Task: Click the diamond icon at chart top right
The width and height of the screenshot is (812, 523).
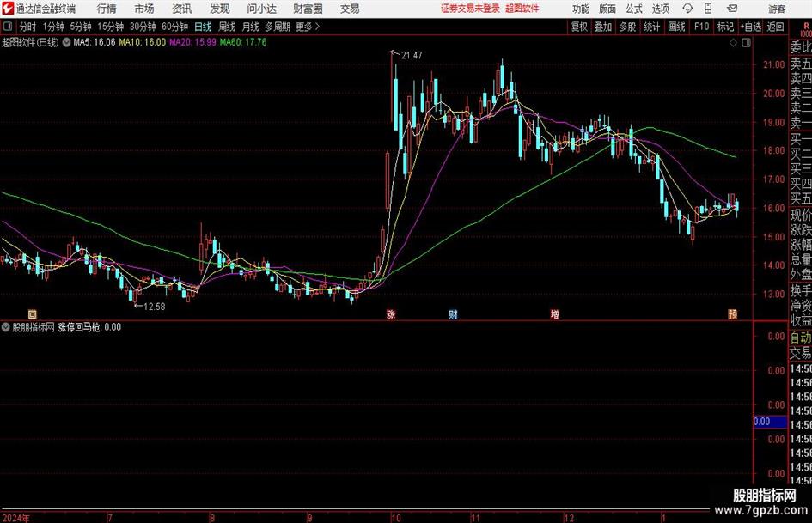Action: tap(733, 43)
